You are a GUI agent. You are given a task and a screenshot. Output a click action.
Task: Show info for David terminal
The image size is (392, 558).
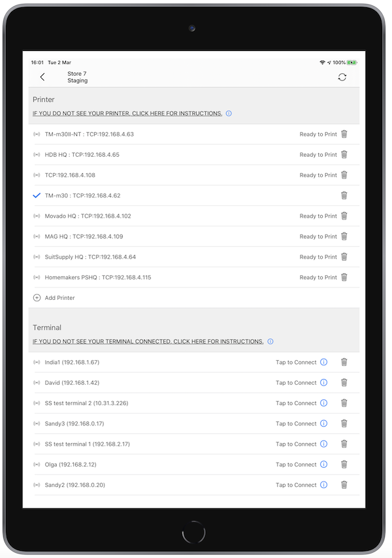click(x=323, y=382)
